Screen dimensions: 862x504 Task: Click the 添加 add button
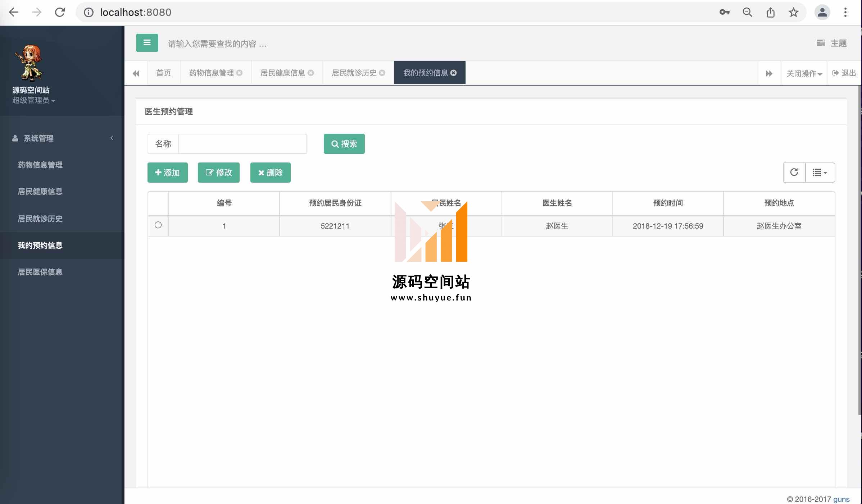pyautogui.click(x=167, y=173)
